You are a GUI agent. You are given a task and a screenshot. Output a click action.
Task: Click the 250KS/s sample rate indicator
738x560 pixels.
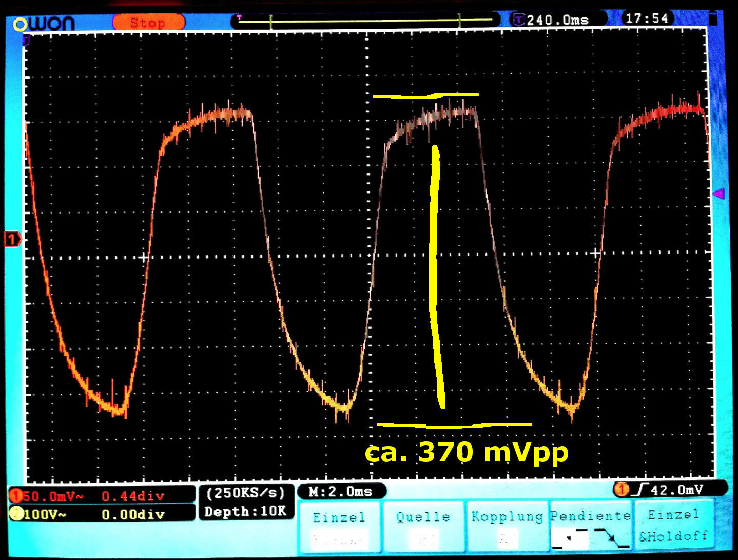pos(245,493)
